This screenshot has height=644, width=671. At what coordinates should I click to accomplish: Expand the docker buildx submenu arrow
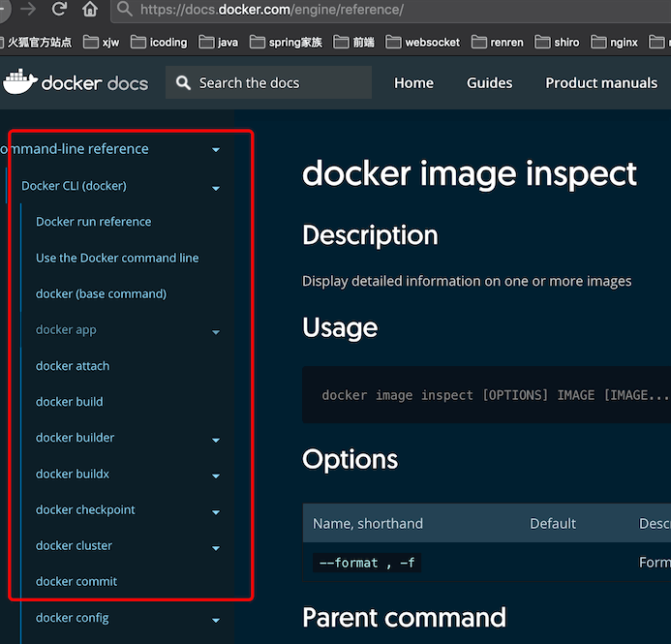216,475
